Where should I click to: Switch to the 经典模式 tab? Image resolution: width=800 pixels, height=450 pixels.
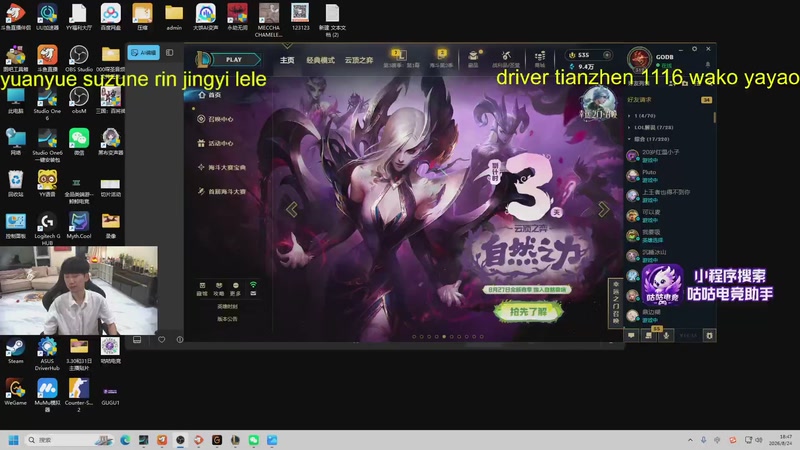(x=320, y=60)
